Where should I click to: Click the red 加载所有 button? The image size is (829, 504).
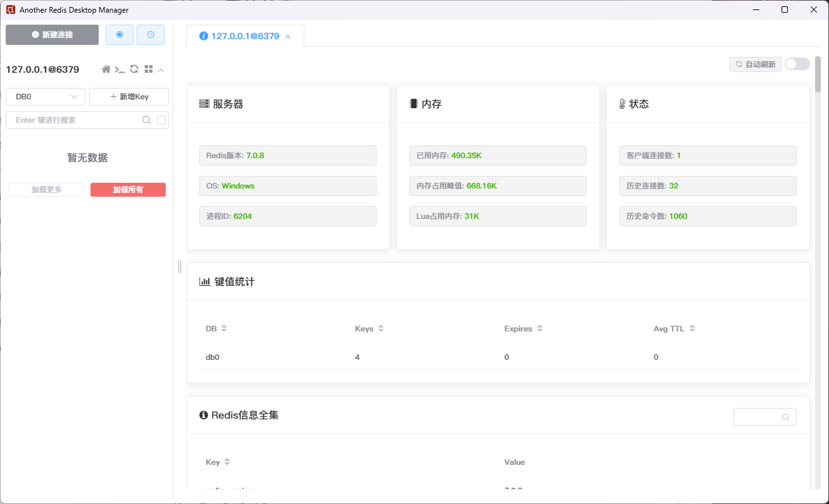point(128,190)
